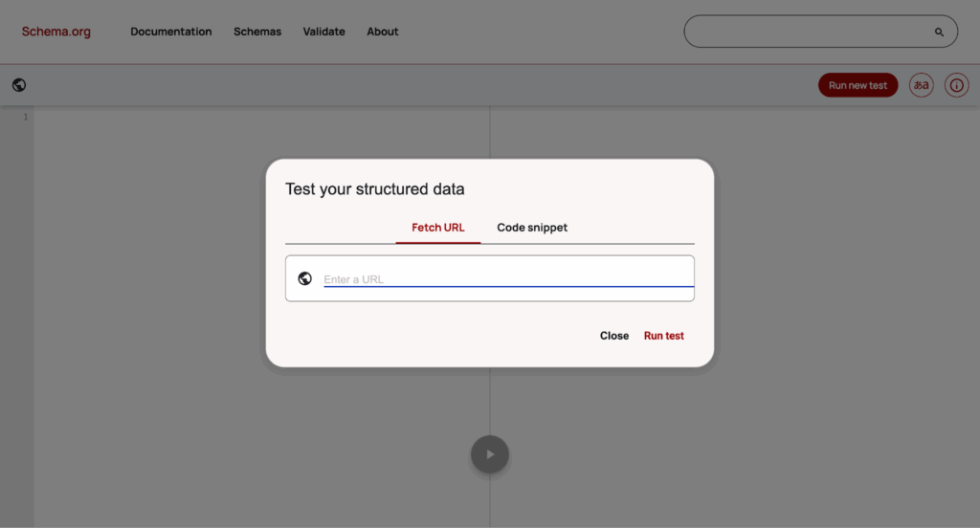
Task: Focus the site search field
Action: pos(809,32)
